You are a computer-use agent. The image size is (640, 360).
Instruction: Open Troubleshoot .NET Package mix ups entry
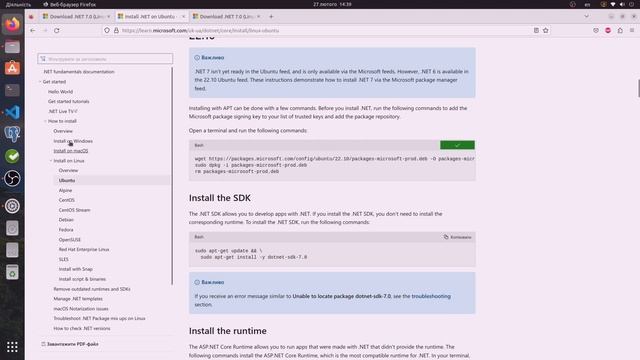(99, 318)
